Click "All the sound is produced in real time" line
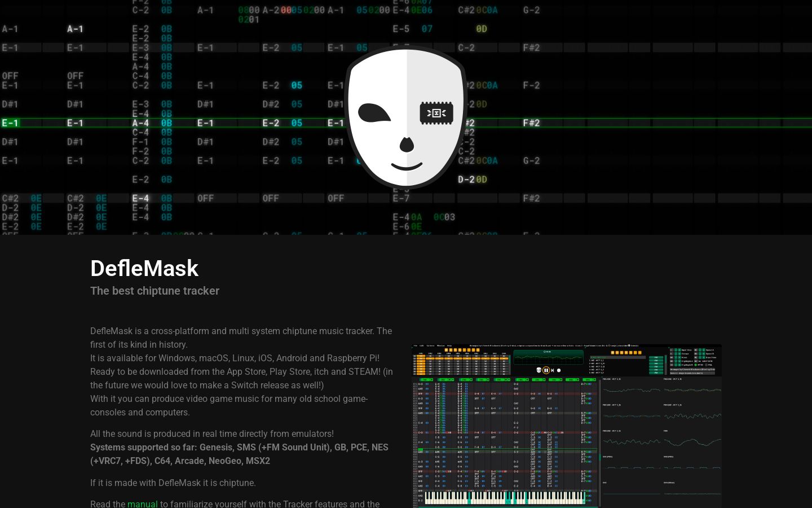812x508 pixels. 212,433
